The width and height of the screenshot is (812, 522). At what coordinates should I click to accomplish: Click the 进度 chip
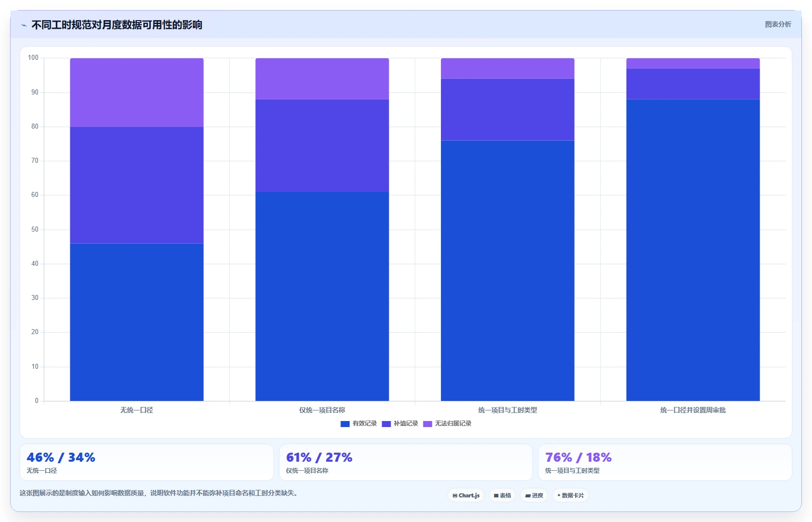[x=534, y=495]
